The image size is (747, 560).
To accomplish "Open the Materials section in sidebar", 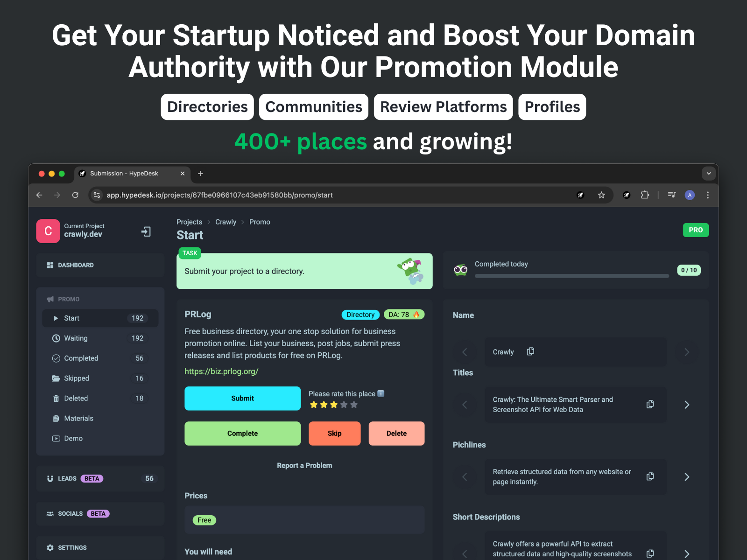I will pyautogui.click(x=78, y=419).
